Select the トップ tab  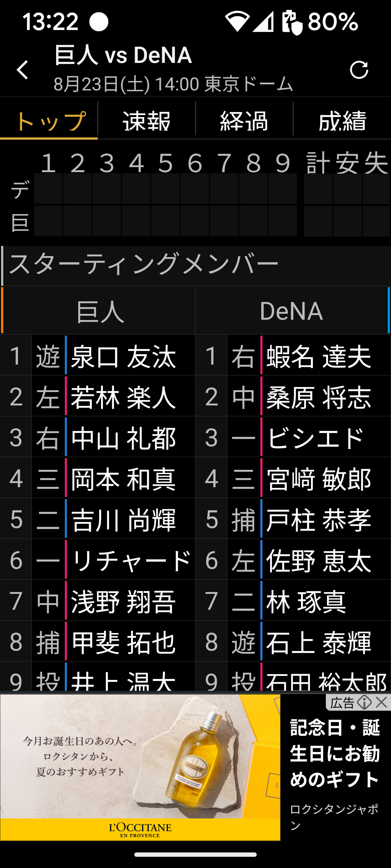(x=49, y=121)
